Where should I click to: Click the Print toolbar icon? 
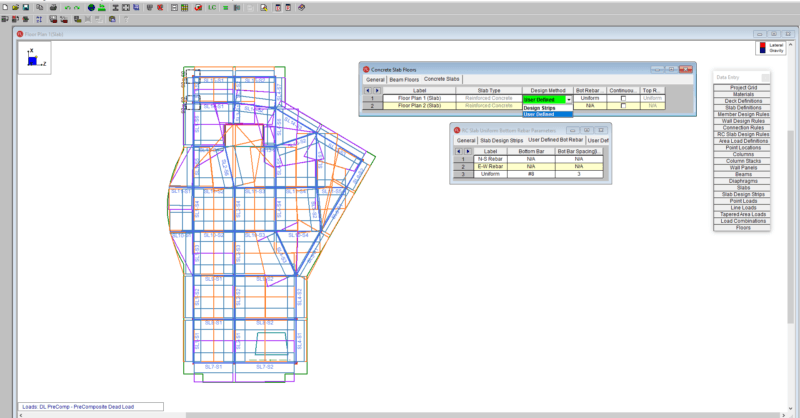click(51, 7)
